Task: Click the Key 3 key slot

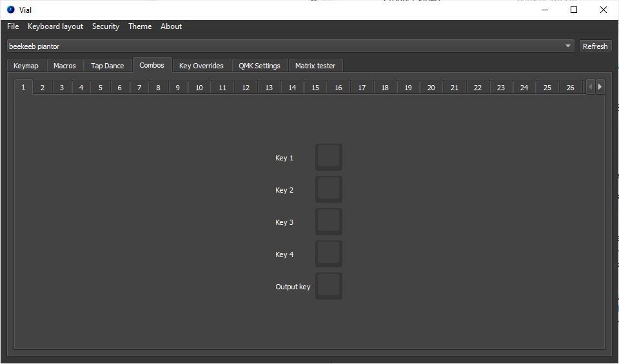Action: (328, 222)
